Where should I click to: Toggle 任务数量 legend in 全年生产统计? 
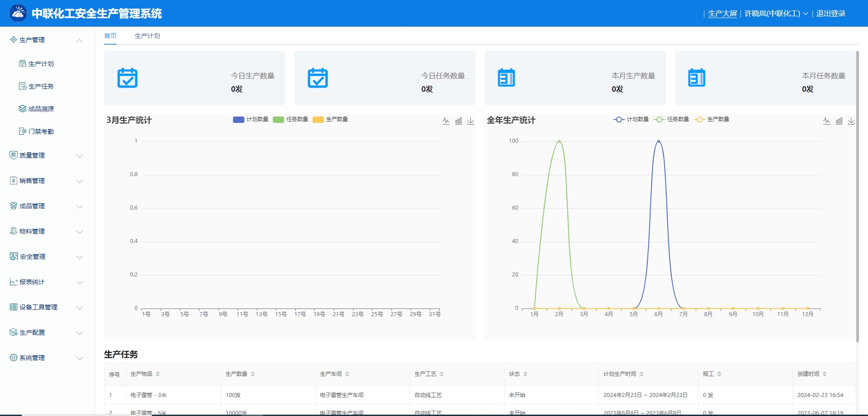(x=671, y=119)
